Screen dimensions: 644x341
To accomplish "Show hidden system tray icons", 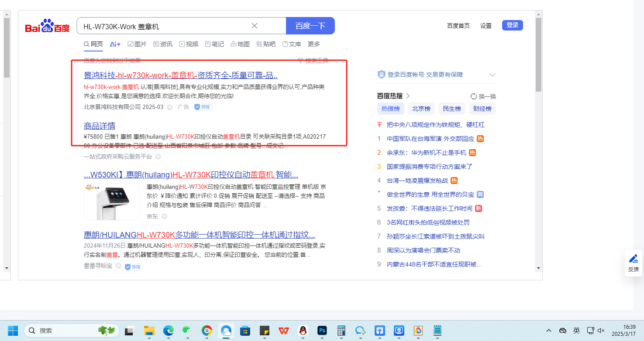I will (x=549, y=331).
